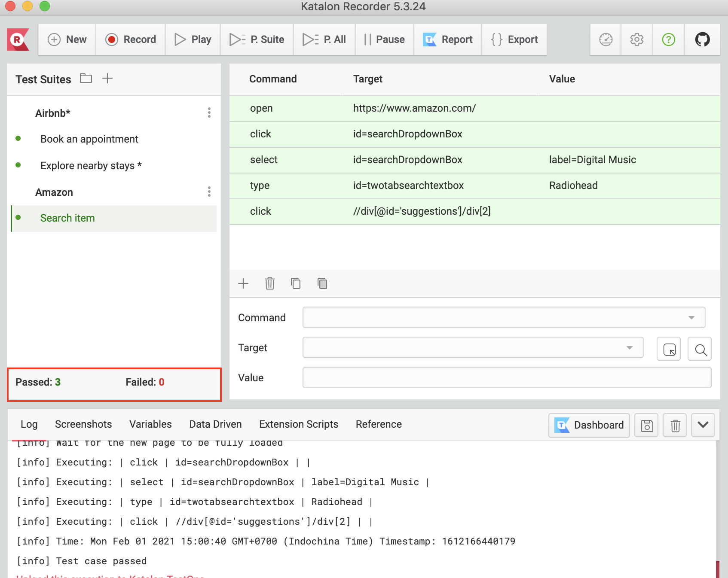
Task: Run the suite with P. Suite
Action: [257, 40]
